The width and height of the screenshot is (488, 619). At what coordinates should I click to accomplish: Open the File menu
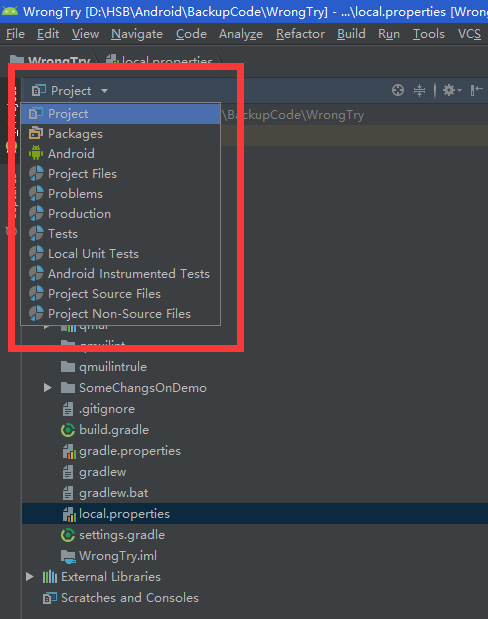pos(15,34)
